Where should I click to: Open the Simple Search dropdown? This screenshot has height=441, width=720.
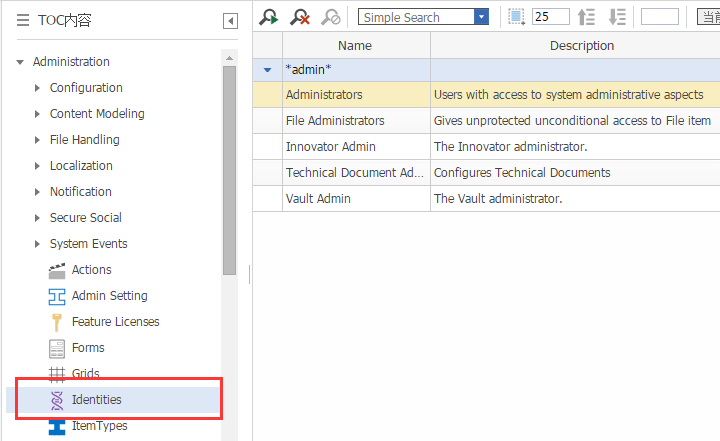point(482,17)
